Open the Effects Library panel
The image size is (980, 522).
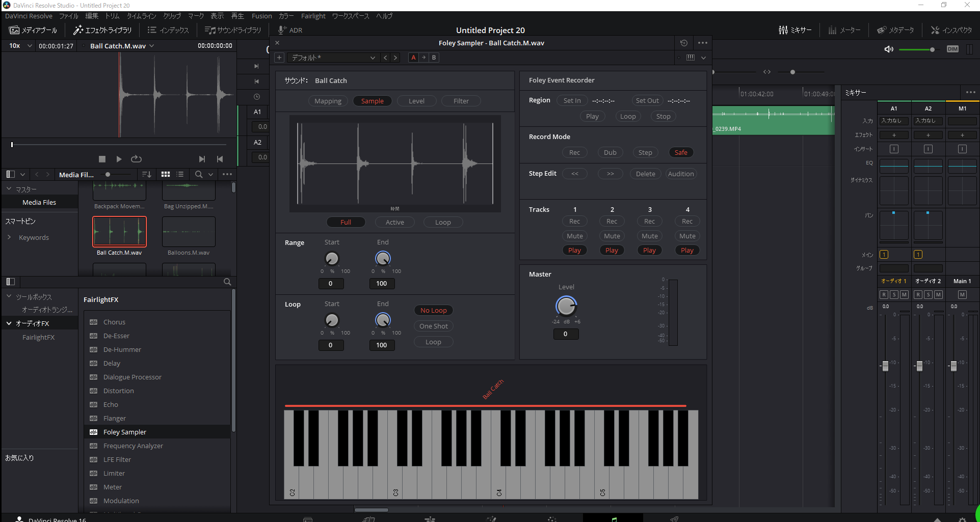[102, 30]
